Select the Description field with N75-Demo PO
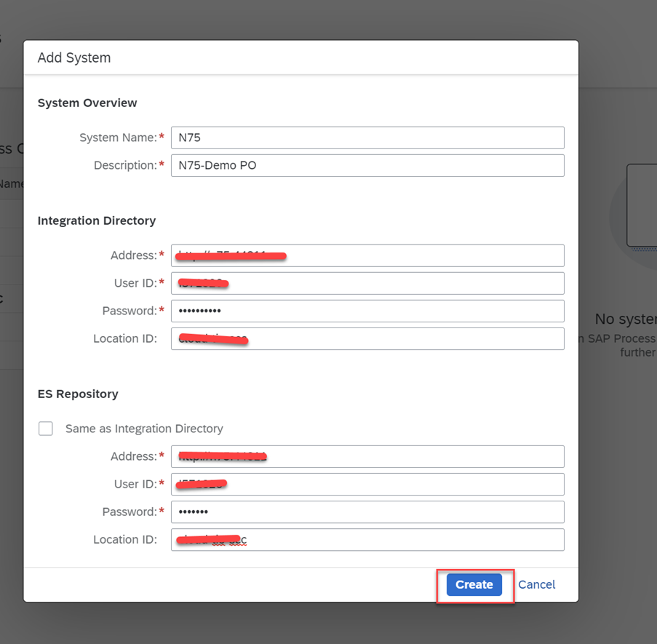The image size is (657, 644). pos(367,165)
